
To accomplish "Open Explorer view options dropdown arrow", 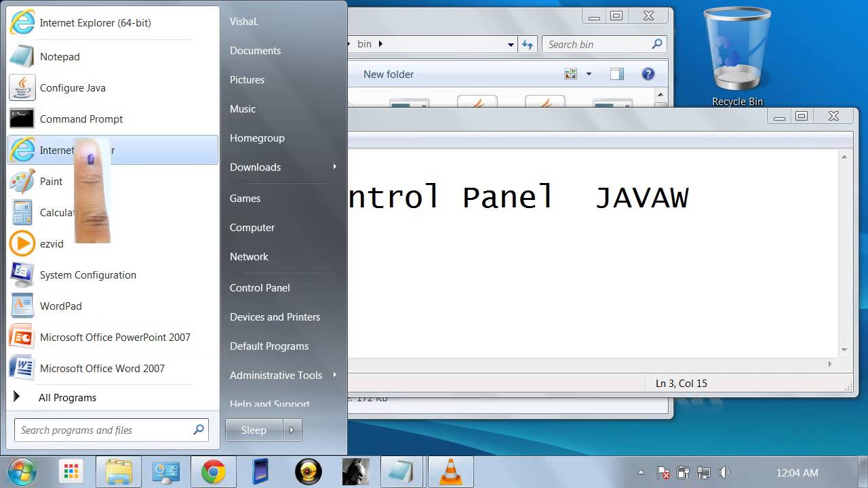I will (x=589, y=74).
